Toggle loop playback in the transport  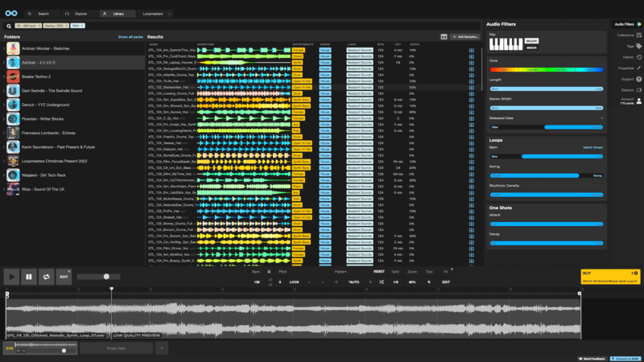(47, 277)
